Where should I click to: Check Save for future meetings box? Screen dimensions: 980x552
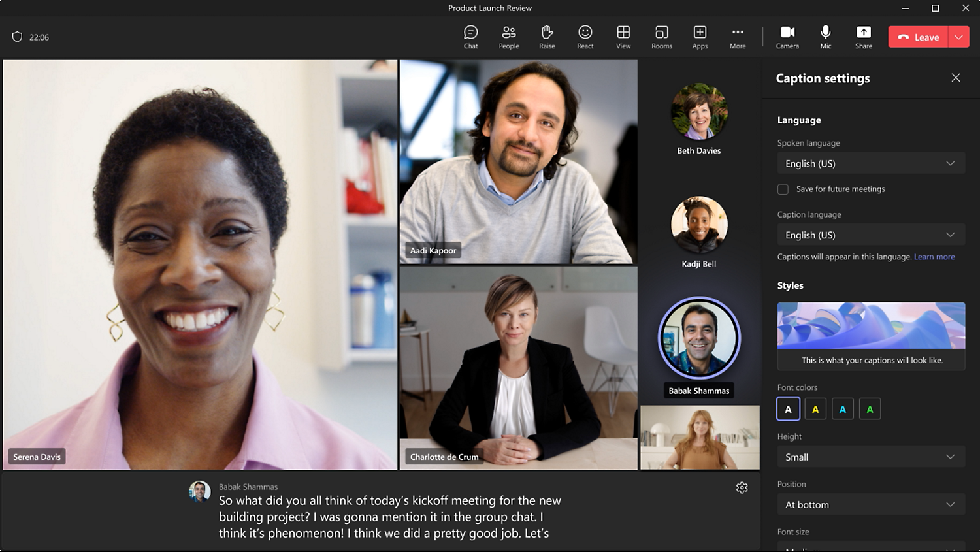point(783,189)
